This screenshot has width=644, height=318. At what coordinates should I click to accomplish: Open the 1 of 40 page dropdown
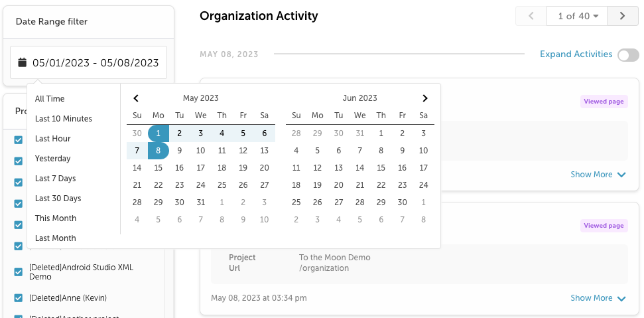578,16
